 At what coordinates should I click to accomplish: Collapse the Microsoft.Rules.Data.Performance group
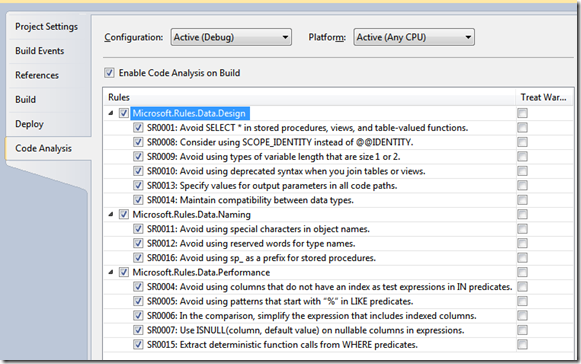point(110,272)
